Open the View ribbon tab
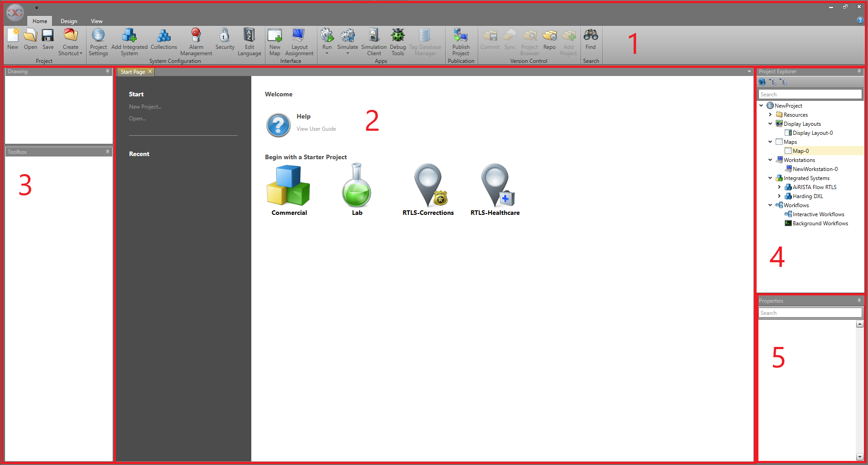Screen dimensions: 868x465 (x=96, y=21)
